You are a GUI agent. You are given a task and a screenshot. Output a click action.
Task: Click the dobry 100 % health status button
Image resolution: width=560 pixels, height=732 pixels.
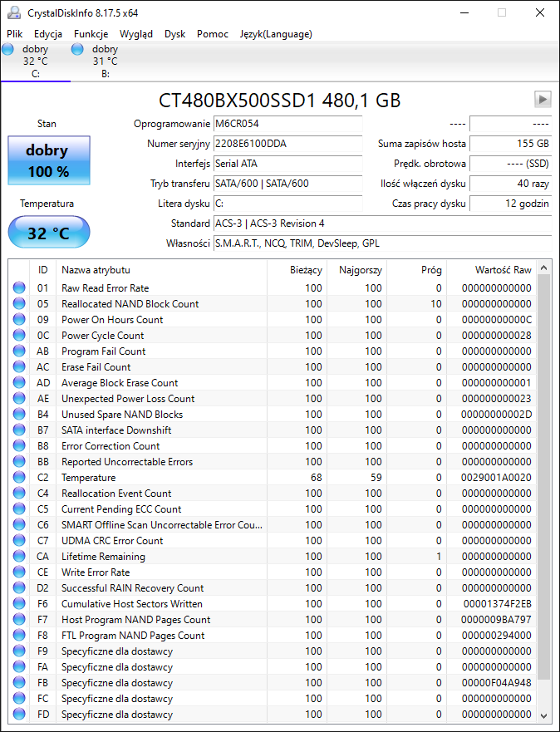pos(49,160)
